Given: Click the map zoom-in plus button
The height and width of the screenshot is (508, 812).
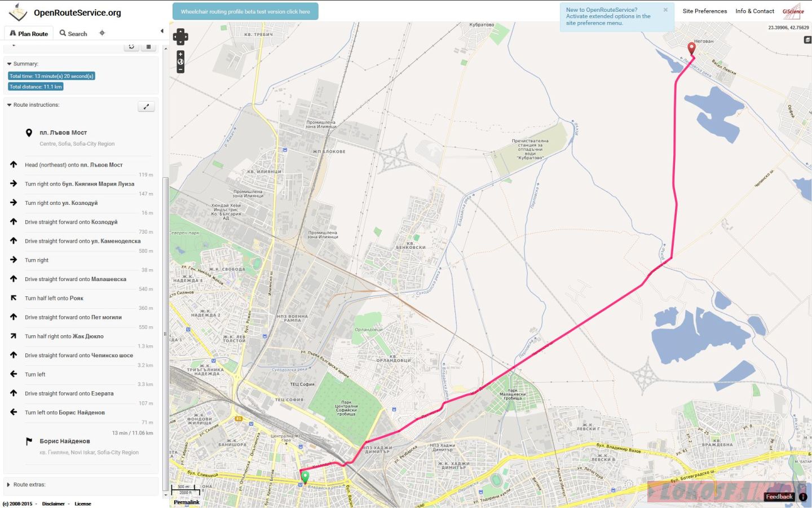Looking at the screenshot, I should pos(180,54).
